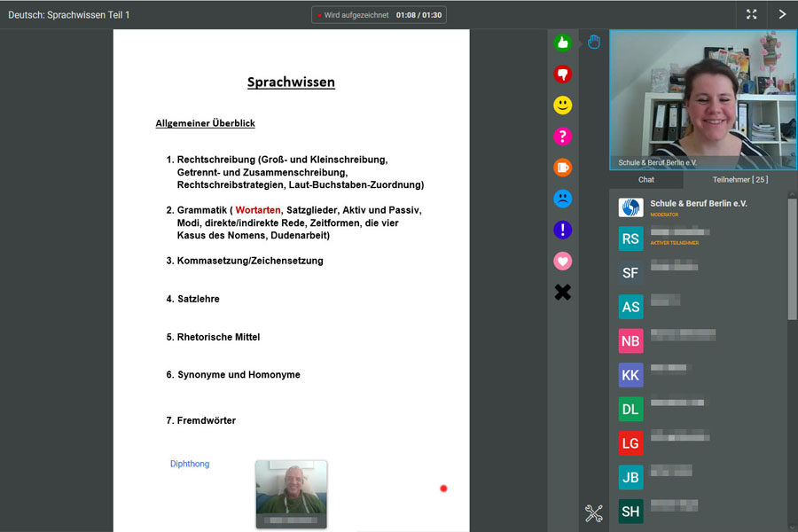Click '3. Kommasetzung/Zeichensetzung' list item

(x=245, y=261)
